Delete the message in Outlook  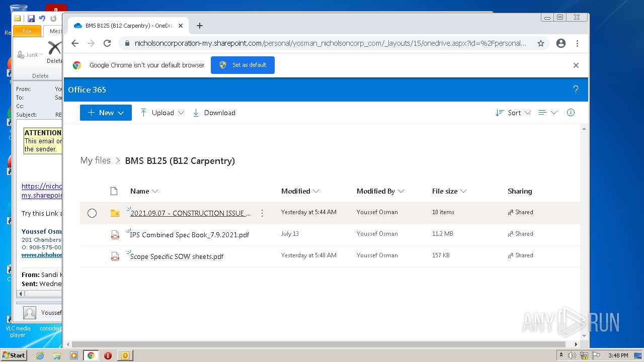coord(54,51)
